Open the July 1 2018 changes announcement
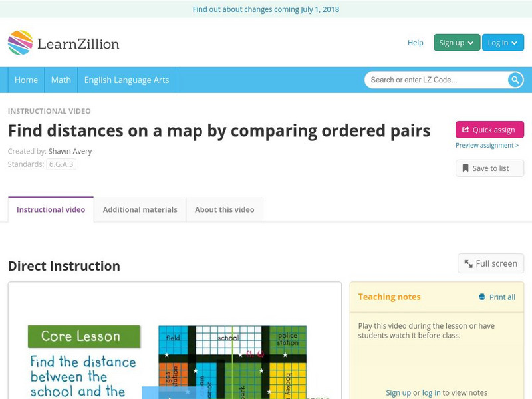Viewport: 532px width, 399px height. (x=266, y=9)
